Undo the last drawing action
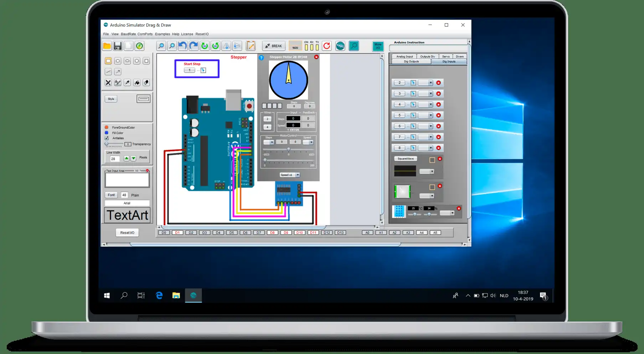 tap(183, 46)
